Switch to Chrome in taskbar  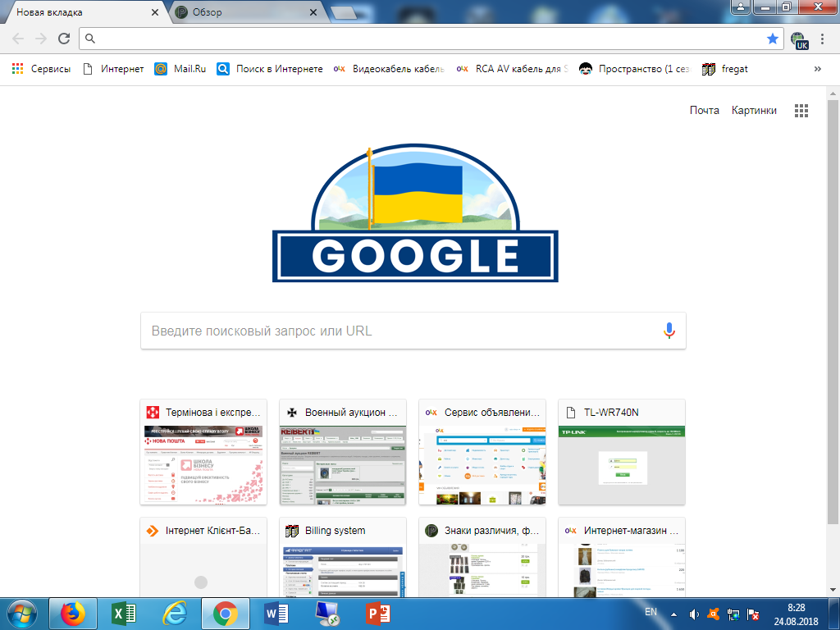[x=226, y=614]
